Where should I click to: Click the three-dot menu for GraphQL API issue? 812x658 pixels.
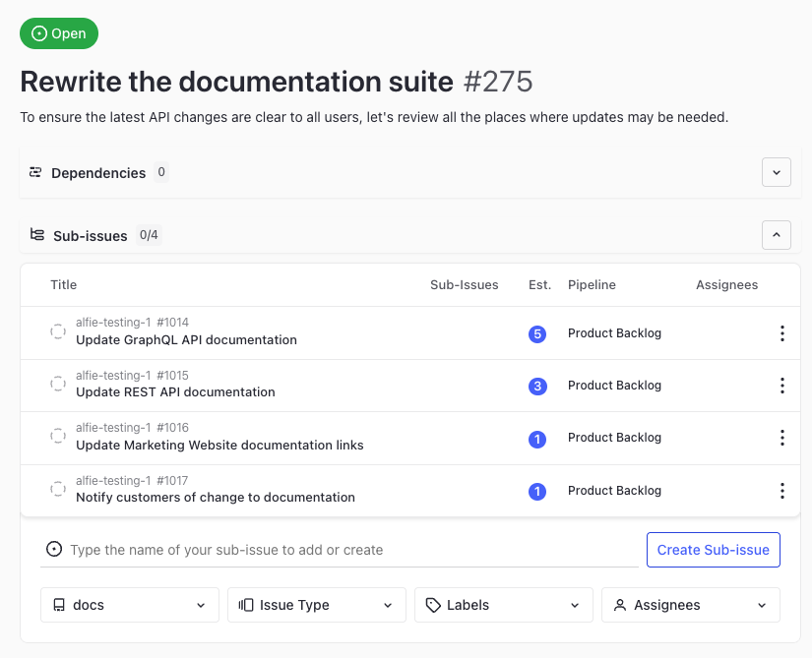pos(781,333)
